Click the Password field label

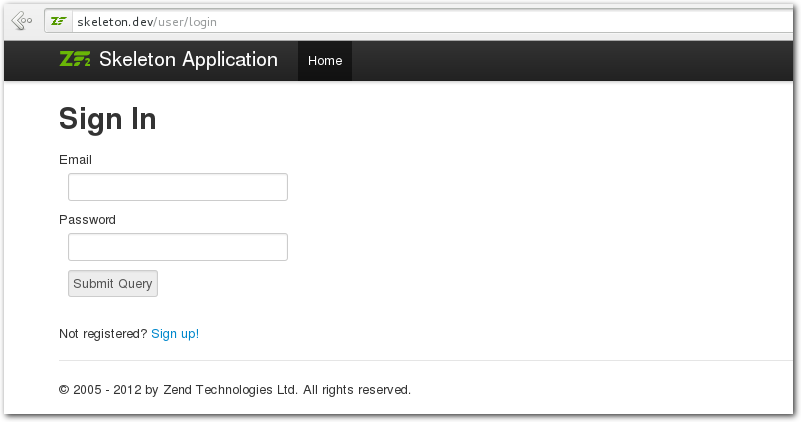coord(87,220)
